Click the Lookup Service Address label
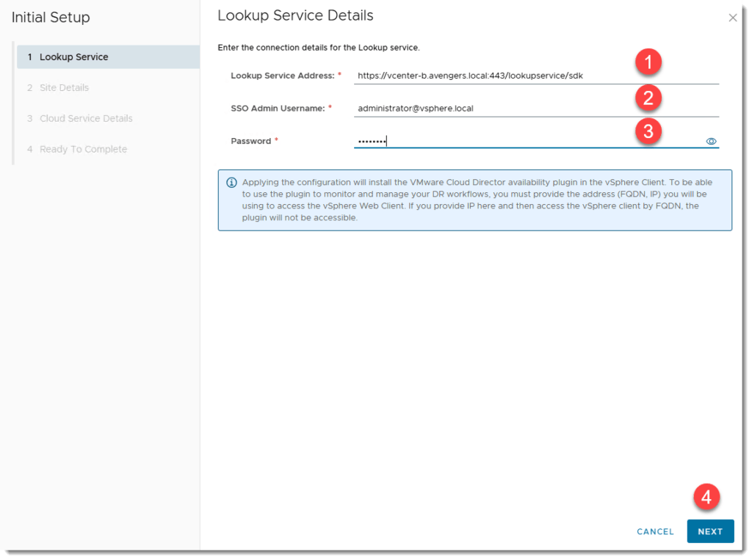 pyautogui.click(x=282, y=76)
